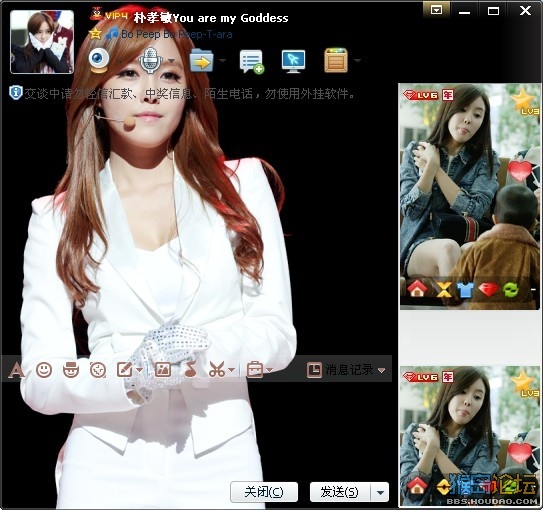Open the send file folder icon
The width and height of the screenshot is (543, 510).
[201, 61]
